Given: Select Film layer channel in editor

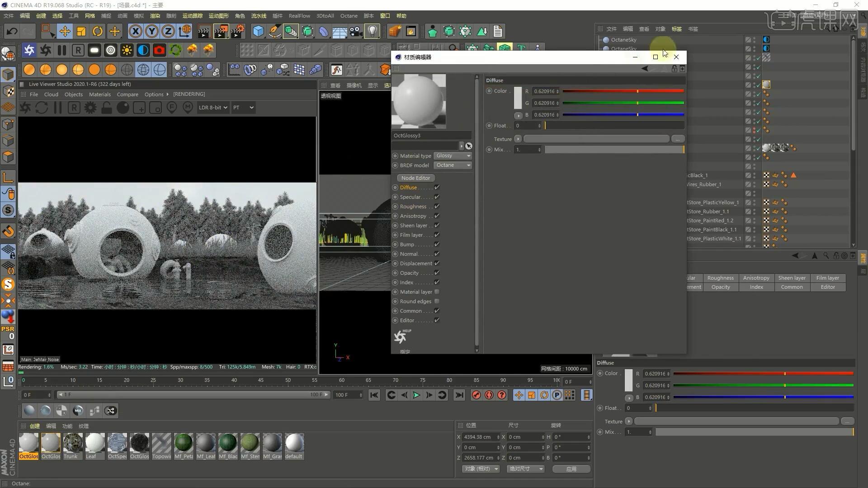Looking at the screenshot, I should pos(411,235).
